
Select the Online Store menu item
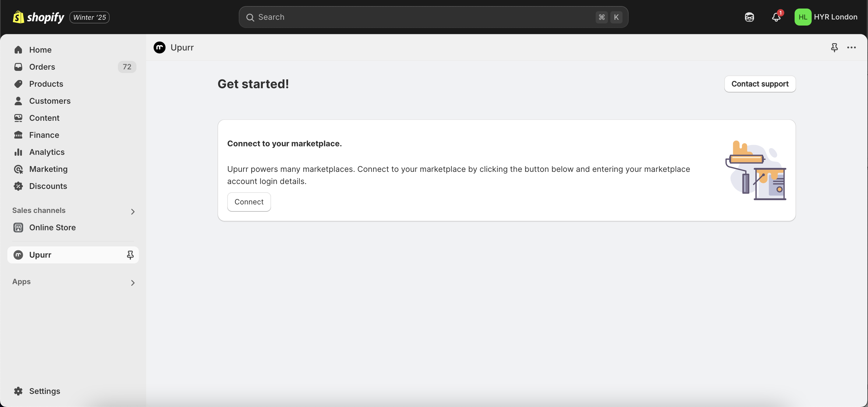[x=52, y=227]
